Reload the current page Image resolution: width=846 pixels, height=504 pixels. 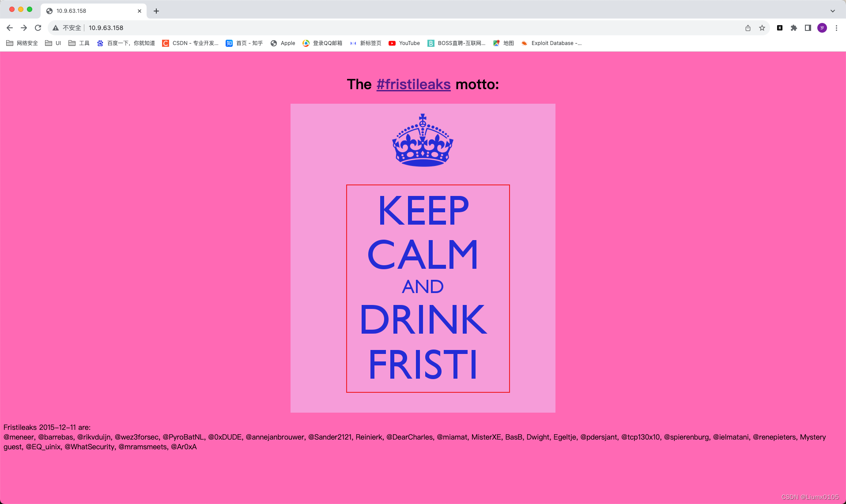[38, 28]
